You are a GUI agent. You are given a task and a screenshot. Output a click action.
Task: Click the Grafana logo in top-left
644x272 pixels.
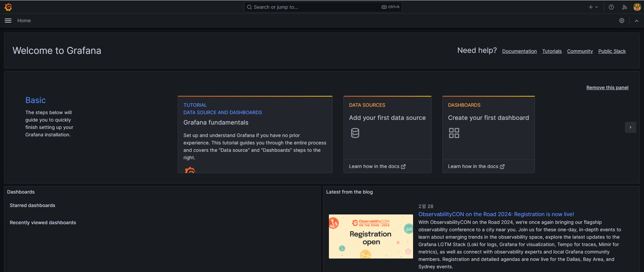8,7
